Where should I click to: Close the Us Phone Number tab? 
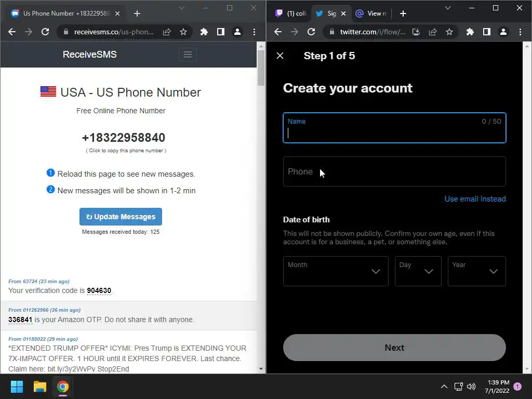point(117,14)
